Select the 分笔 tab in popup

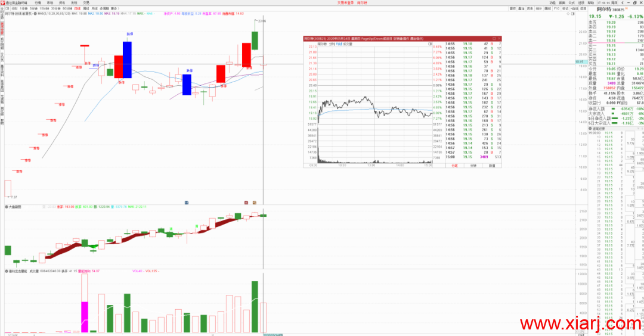[x=454, y=166]
